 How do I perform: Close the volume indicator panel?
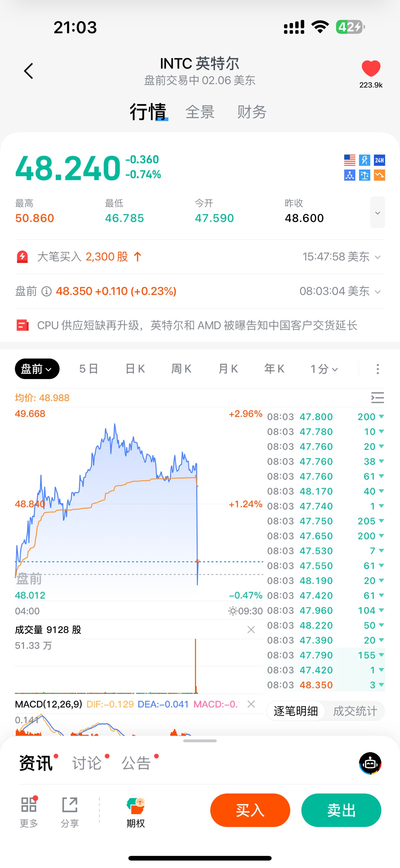(251, 629)
